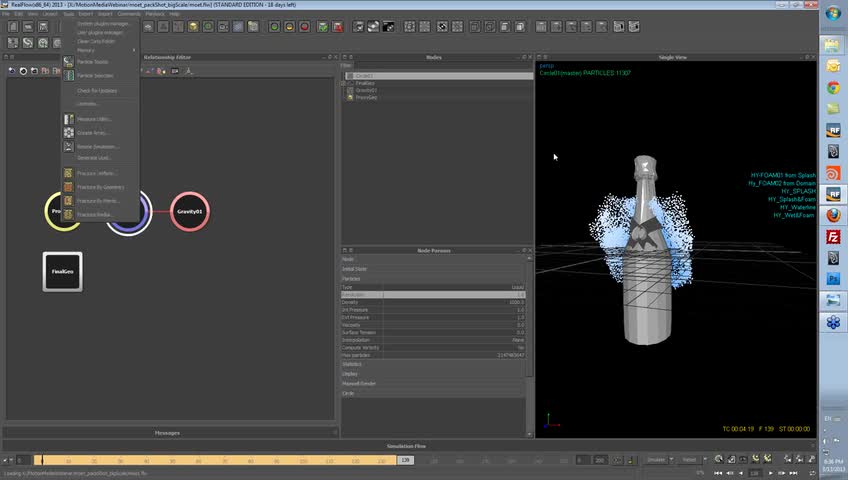848x480 pixels.
Task: Open FileZilla from the taskbar
Action: coord(833,237)
